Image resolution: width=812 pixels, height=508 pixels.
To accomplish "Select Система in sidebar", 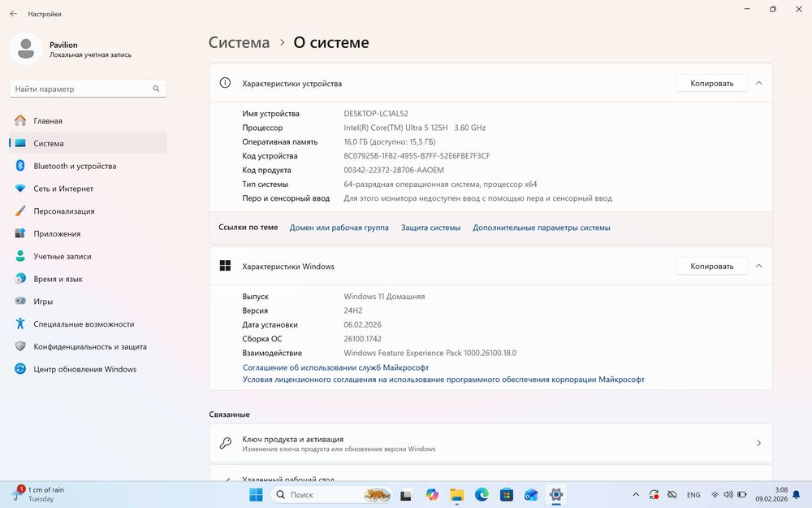I will [x=88, y=143].
